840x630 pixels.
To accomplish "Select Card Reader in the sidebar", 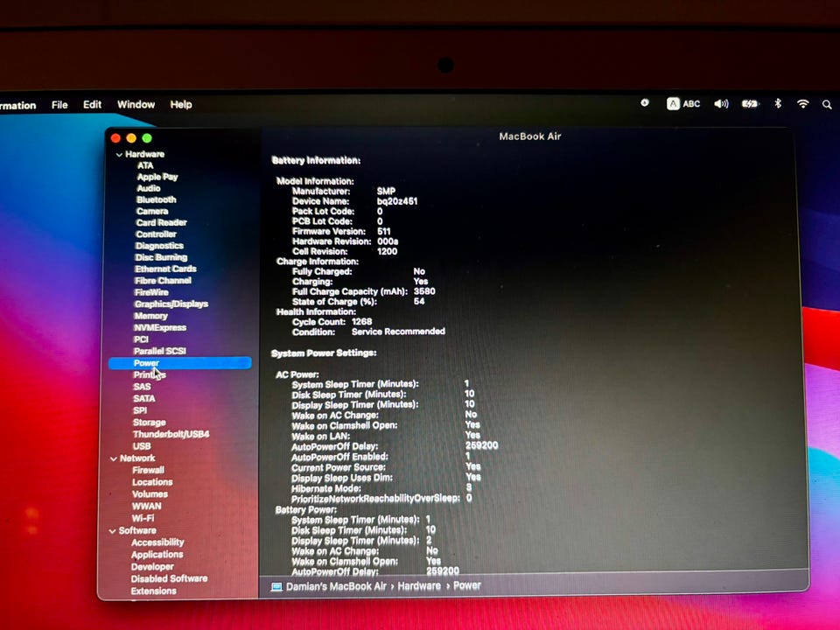I will 161,222.
